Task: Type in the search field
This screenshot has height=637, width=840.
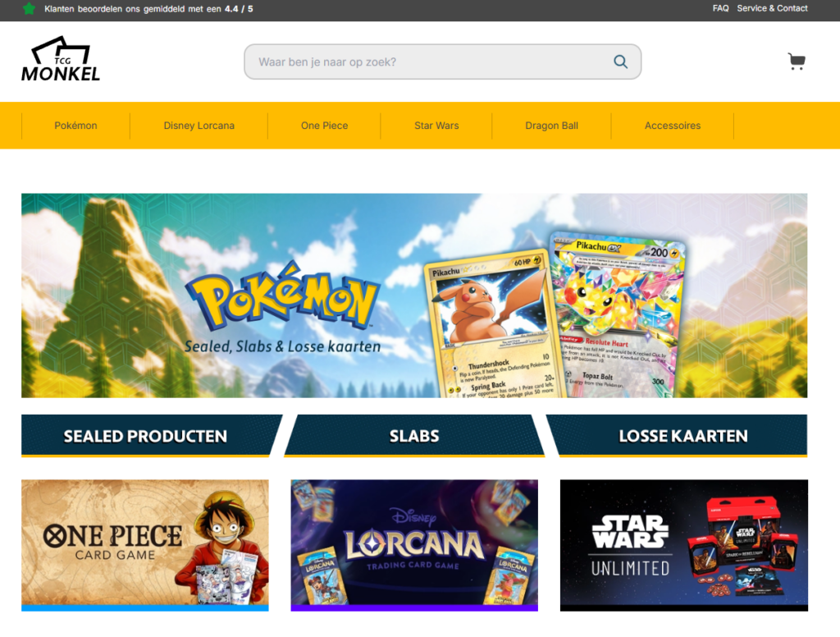Action: click(427, 62)
